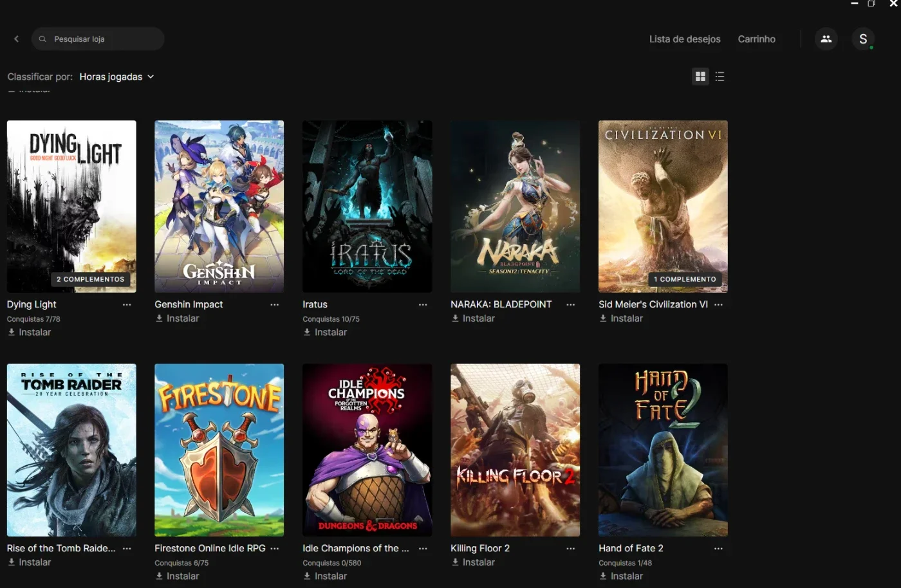The image size is (901, 588).
Task: Click Sid Meier's Civilization VI title
Action: click(653, 305)
